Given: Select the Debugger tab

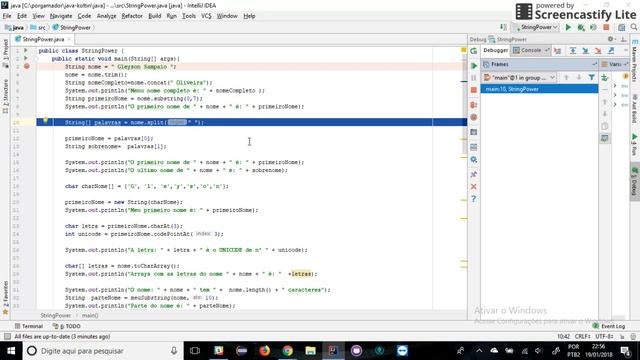Looking at the screenshot, I should click(x=496, y=50).
